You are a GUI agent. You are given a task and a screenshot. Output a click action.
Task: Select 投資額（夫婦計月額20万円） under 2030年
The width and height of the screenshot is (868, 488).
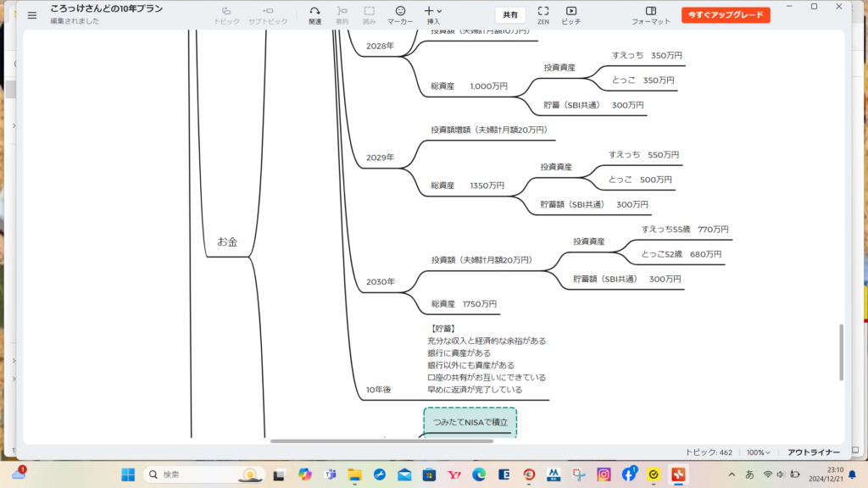pos(481,259)
